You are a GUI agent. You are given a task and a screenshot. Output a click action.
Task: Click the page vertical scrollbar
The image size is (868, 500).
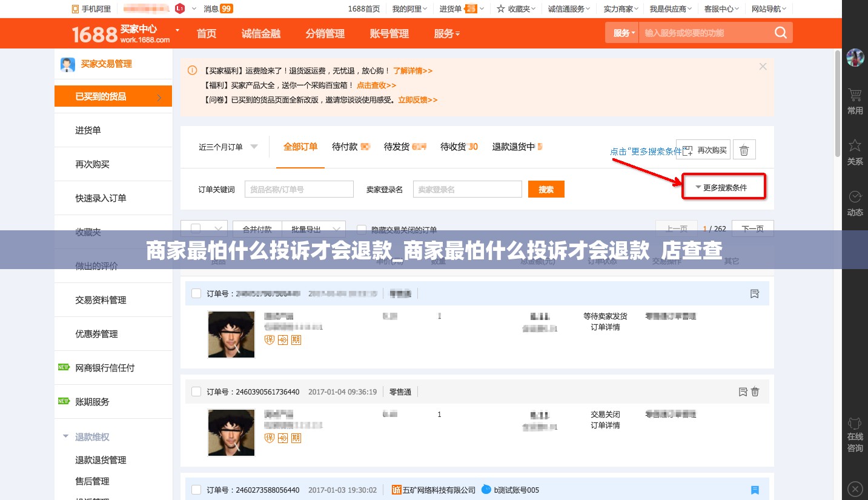pos(837,103)
